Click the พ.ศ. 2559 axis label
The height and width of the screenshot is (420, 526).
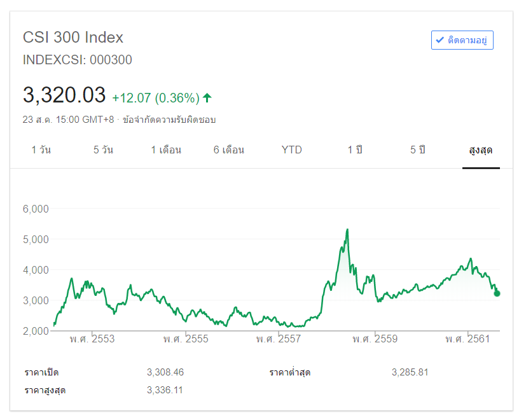pos(375,339)
